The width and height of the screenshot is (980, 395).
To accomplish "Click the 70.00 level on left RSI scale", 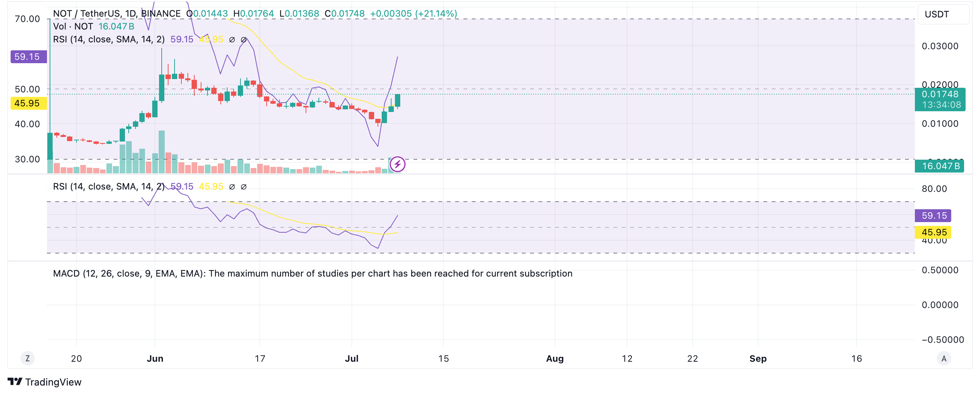I will pos(27,19).
